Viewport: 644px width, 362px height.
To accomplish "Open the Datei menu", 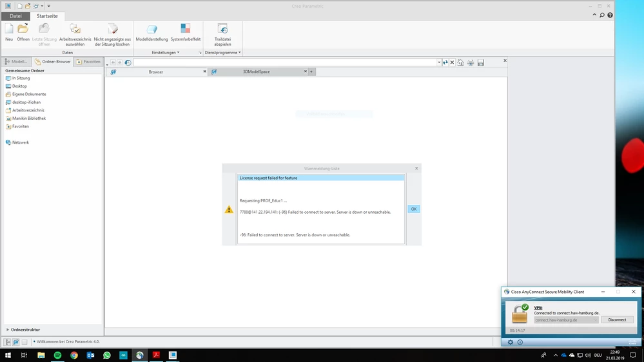I will pos(15,16).
